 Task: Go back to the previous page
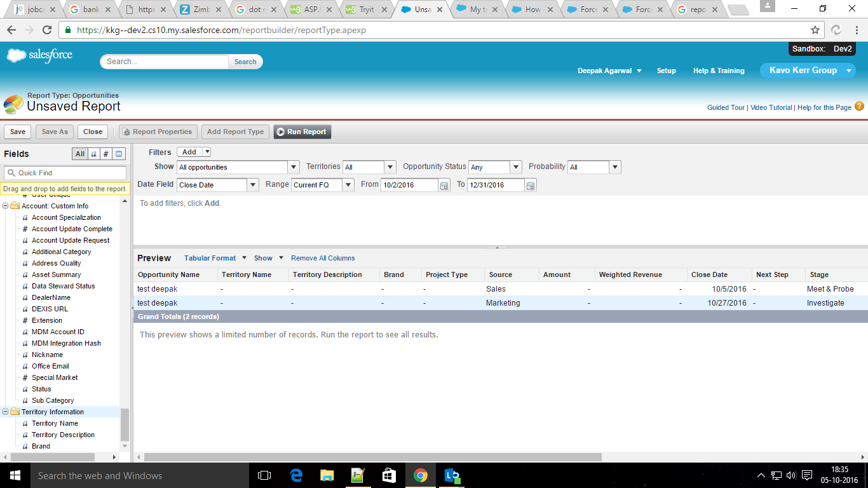click(11, 30)
